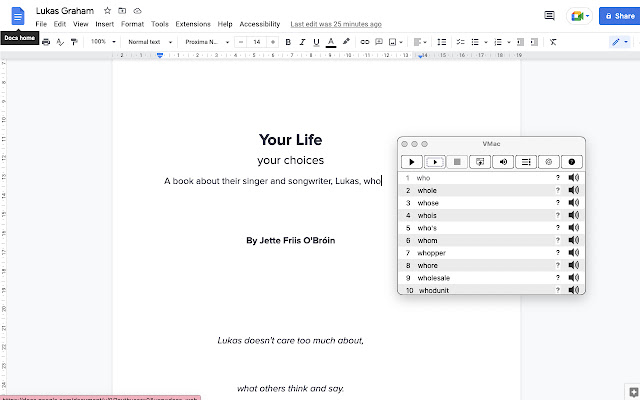This screenshot has height=400, width=640.
Task: Click the question mark next to 'wholesale'
Action: click(x=558, y=277)
